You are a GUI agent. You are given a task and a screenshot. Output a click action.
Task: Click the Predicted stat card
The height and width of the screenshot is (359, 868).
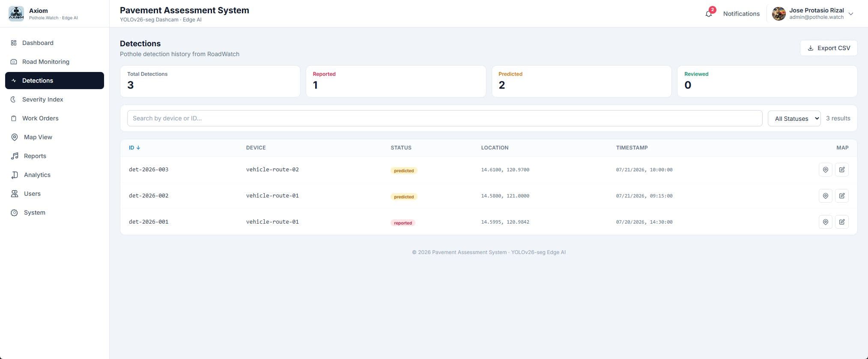tap(582, 81)
